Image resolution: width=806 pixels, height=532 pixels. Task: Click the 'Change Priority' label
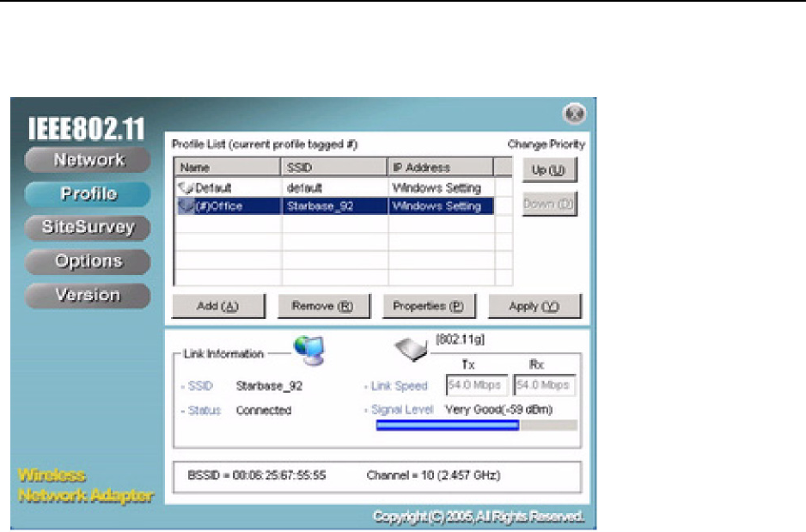[x=546, y=144]
